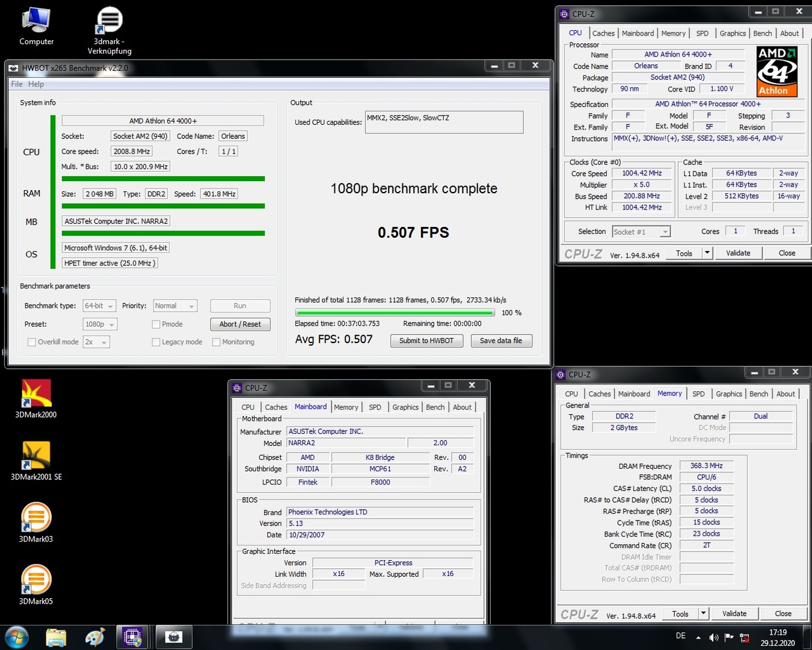812x650 pixels.
Task: Open the Help menu in HWBOT x265
Action: (36, 84)
